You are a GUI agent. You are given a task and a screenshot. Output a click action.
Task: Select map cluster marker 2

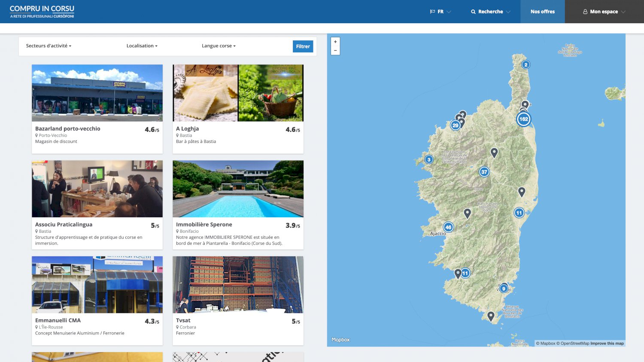(526, 65)
